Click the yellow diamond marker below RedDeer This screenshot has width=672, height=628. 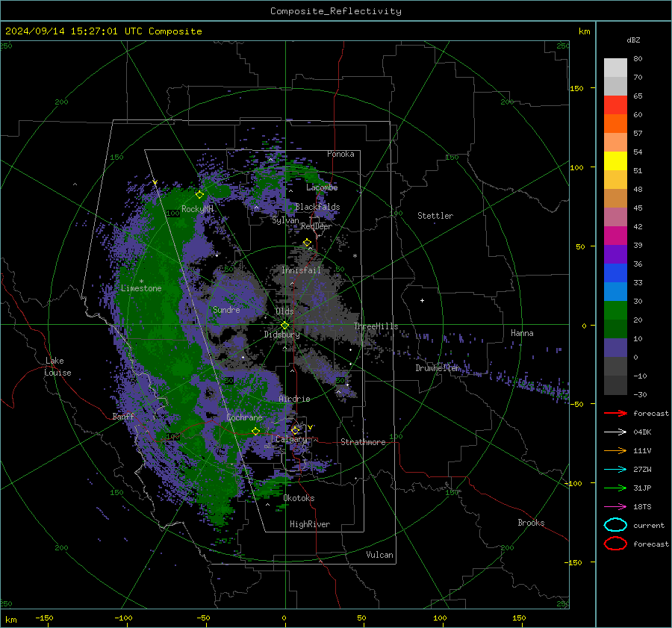[x=307, y=243]
